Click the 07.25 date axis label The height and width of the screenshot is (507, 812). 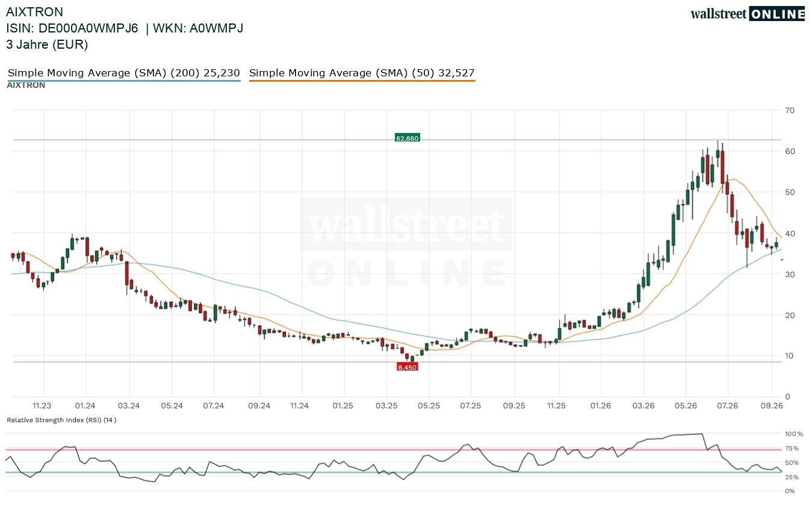tap(470, 406)
